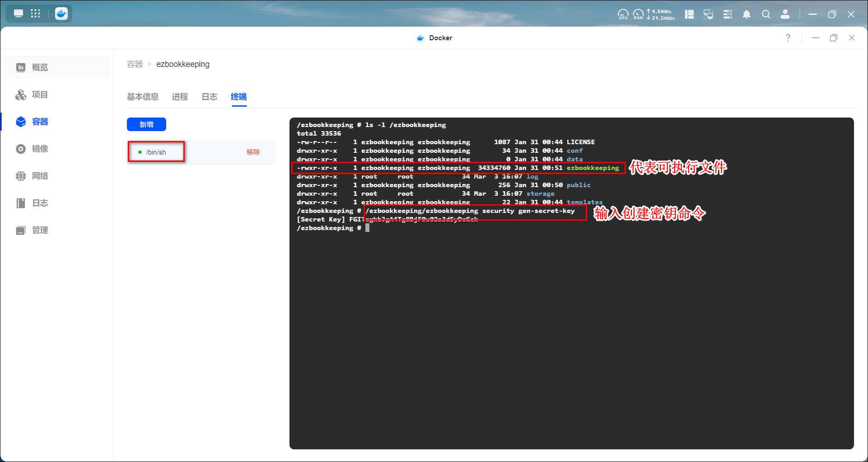Screen dimensions: 868x462
Task: Switch to the 基本信息 tab
Action: pyautogui.click(x=142, y=97)
